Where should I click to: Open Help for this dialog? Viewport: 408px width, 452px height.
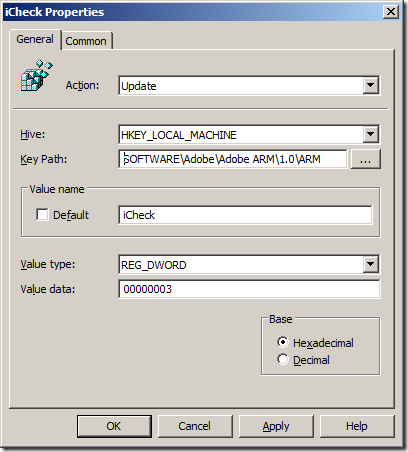coord(357,426)
